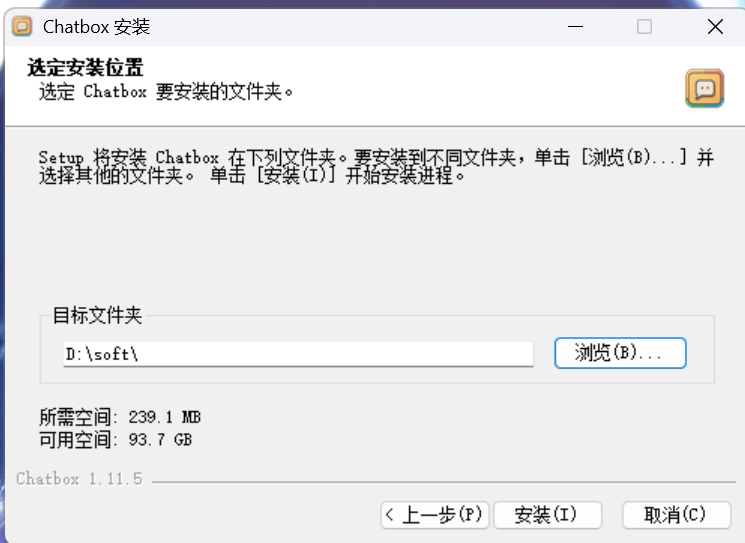Focus the D:\soft\ destination folder field
Screen dimensions: 745x543
click(x=298, y=354)
